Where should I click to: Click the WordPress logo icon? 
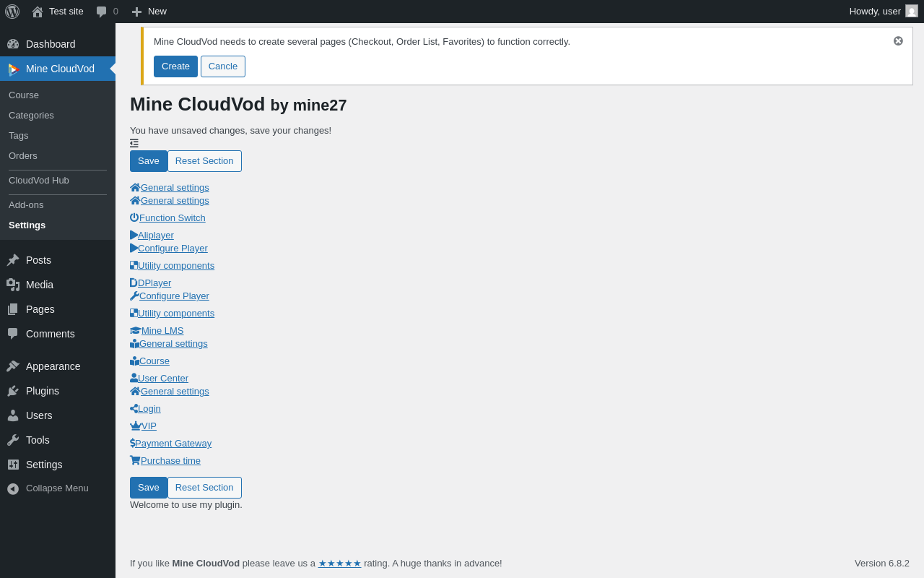tap(12, 12)
